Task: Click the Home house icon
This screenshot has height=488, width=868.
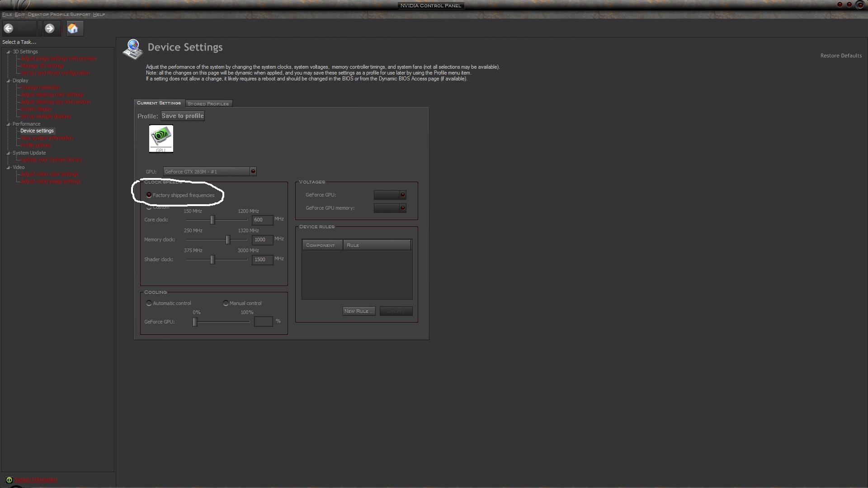Action: click(73, 28)
